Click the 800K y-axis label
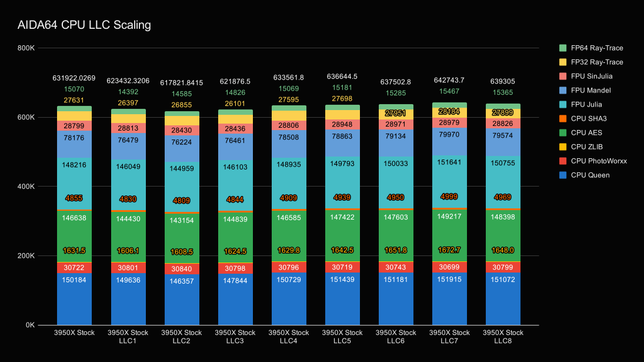The width and height of the screenshot is (644, 362). (26, 48)
